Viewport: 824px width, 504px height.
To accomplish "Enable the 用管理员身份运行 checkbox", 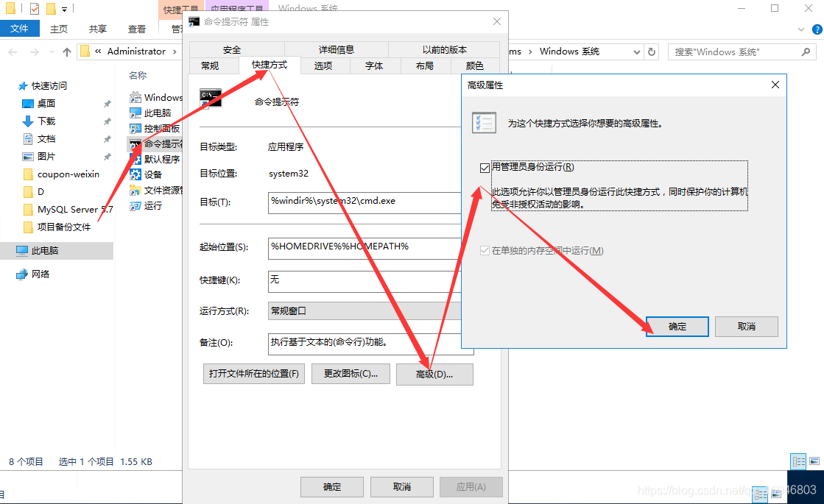I will (485, 167).
